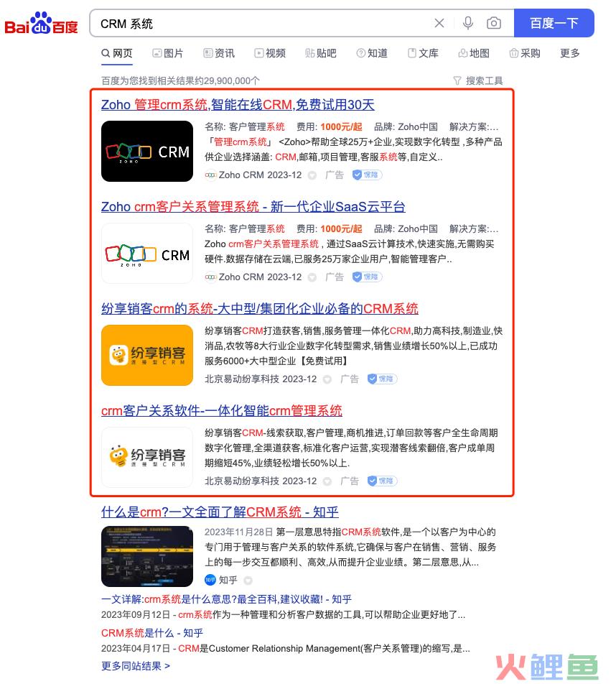Select the 网页 tab
This screenshot has height=684, width=616.
click(117, 53)
